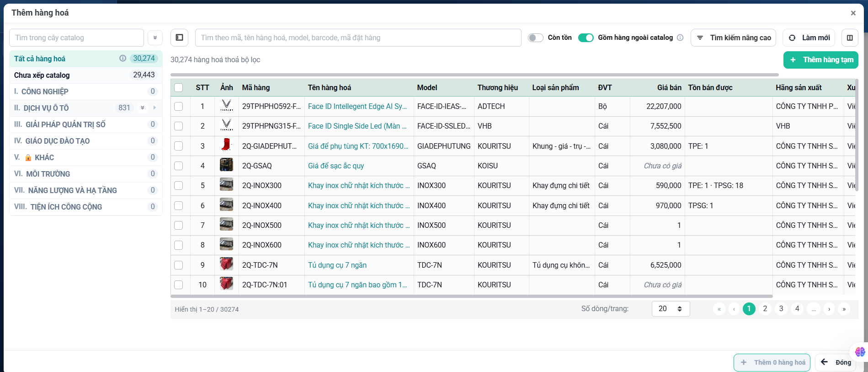
Task: Choose the CÔNG NGHIỆP category
Action: 86,92
